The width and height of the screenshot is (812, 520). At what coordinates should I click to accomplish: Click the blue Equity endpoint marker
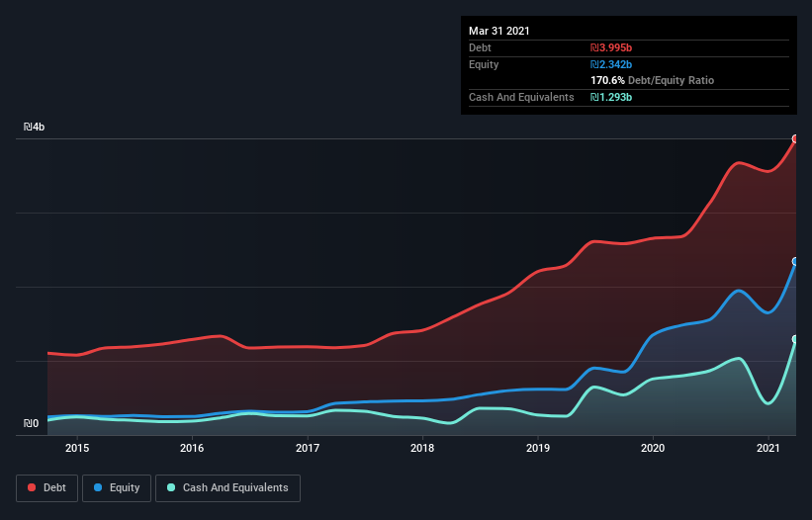click(795, 261)
